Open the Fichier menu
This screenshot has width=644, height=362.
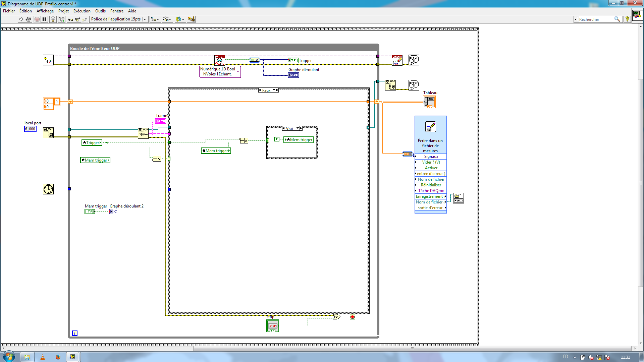9,11
